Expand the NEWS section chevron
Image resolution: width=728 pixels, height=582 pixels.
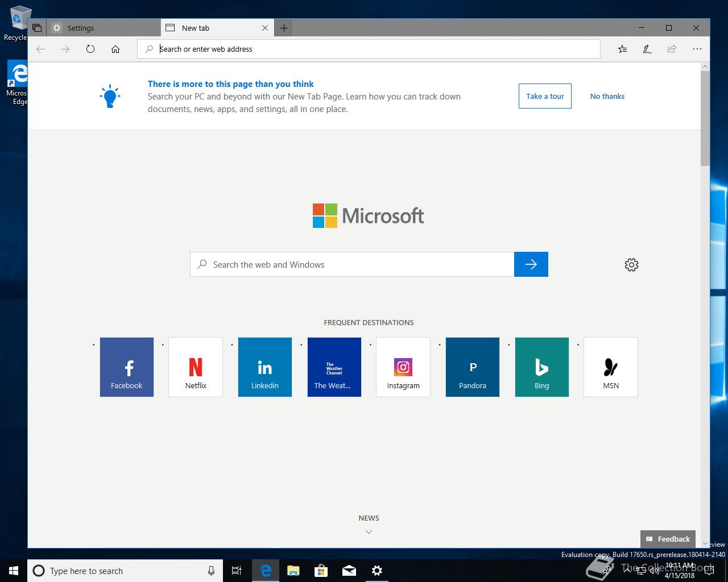point(369,532)
